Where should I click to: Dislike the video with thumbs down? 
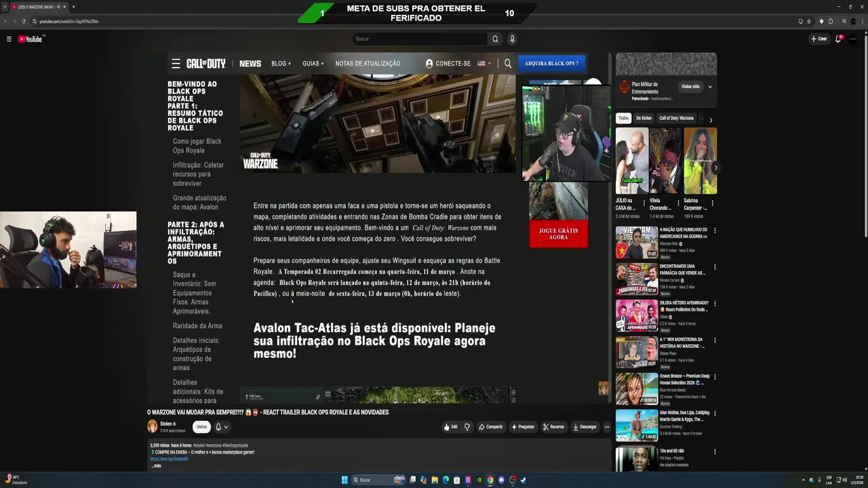pyautogui.click(x=467, y=427)
